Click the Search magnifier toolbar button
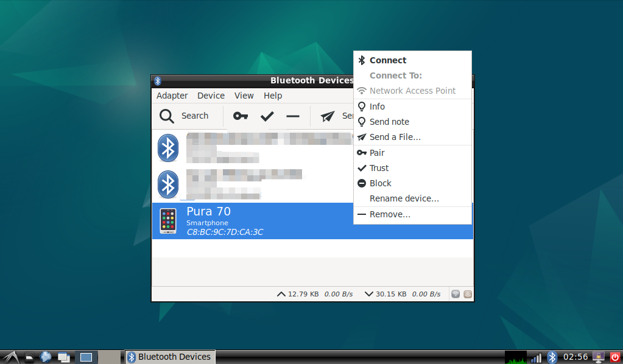This screenshot has height=364, width=623. 184,116
